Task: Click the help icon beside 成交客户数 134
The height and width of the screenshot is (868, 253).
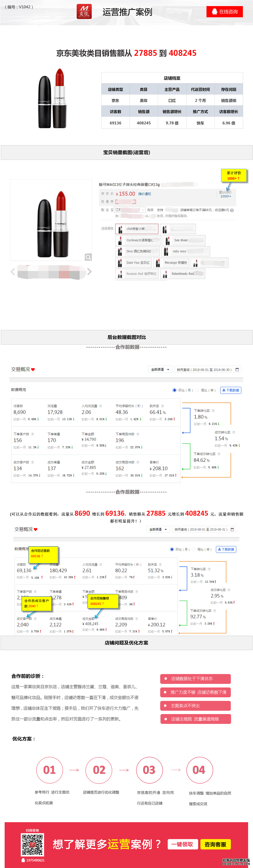Action: (x=32, y=462)
